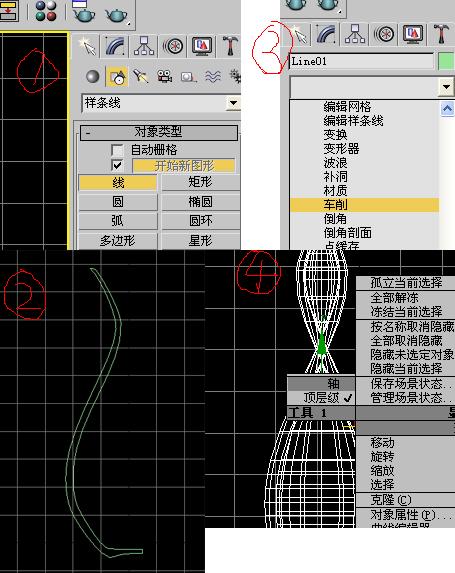This screenshot has height=573, width=455.
Task: Open the Material Editor four-spheres icon
Action: 46,11
